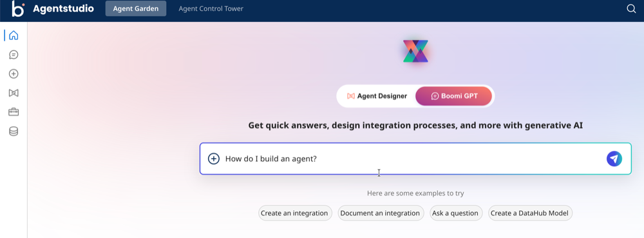Open the Agent Control Tower tab
Image resolution: width=644 pixels, height=238 pixels.
[x=211, y=8]
